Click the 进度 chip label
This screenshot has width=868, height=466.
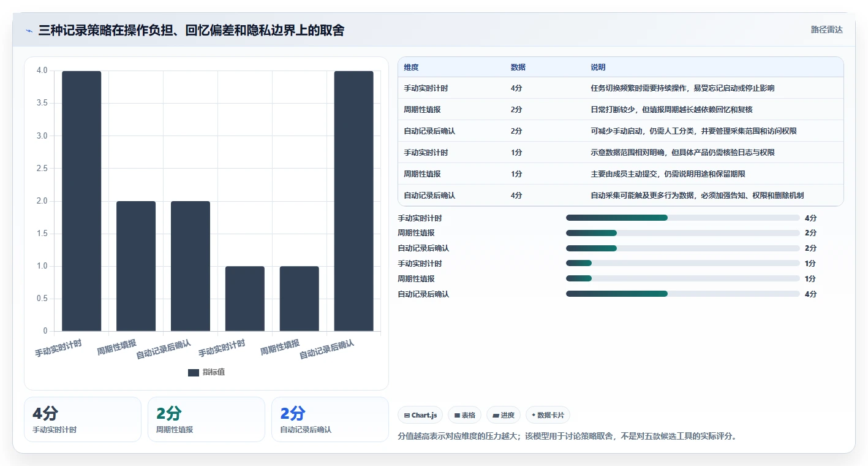coord(508,416)
